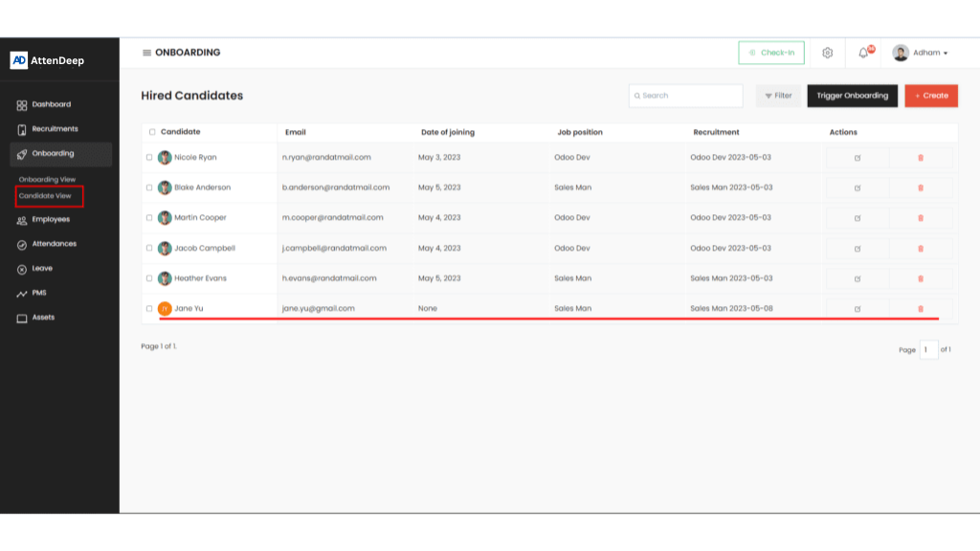Viewport: 980px width, 551px height.
Task: Click trash icon for Blake Anderson
Action: [x=921, y=187]
